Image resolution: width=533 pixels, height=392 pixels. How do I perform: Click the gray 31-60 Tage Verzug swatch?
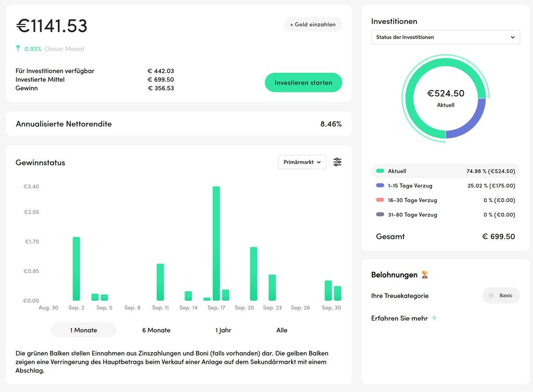[x=380, y=214]
